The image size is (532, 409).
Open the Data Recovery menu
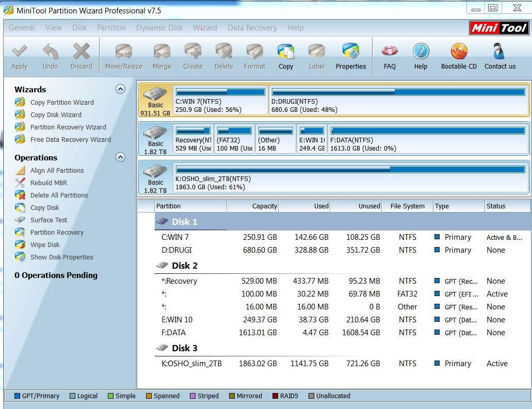252,28
